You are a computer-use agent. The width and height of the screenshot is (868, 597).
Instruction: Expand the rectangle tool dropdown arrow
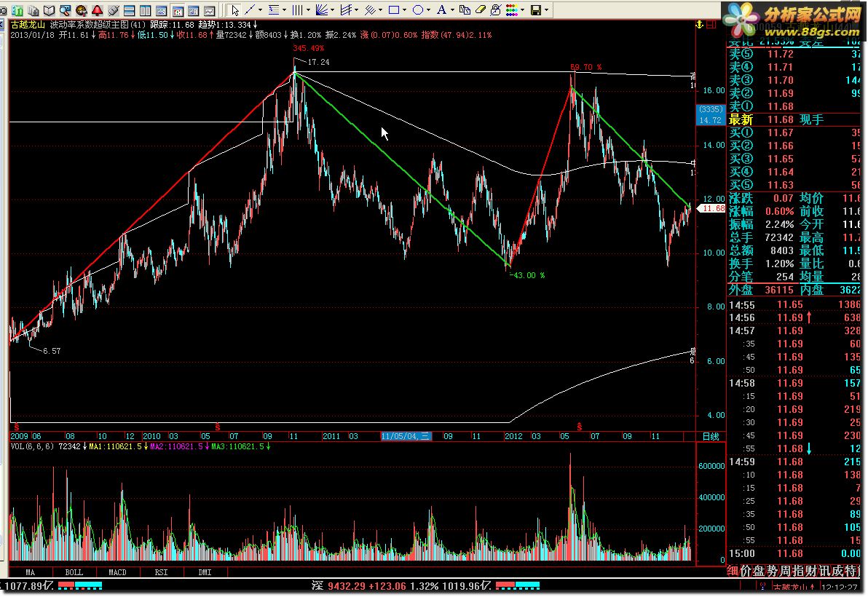[x=405, y=10]
